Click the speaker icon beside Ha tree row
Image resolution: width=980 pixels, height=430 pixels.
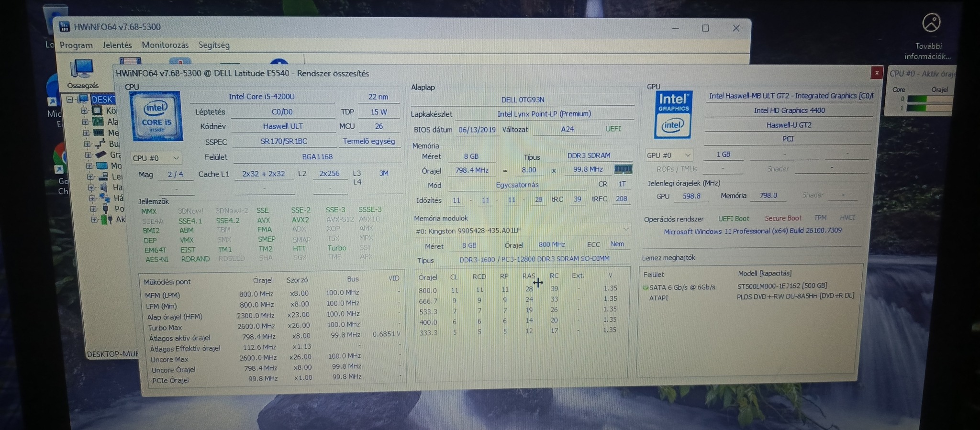(104, 187)
